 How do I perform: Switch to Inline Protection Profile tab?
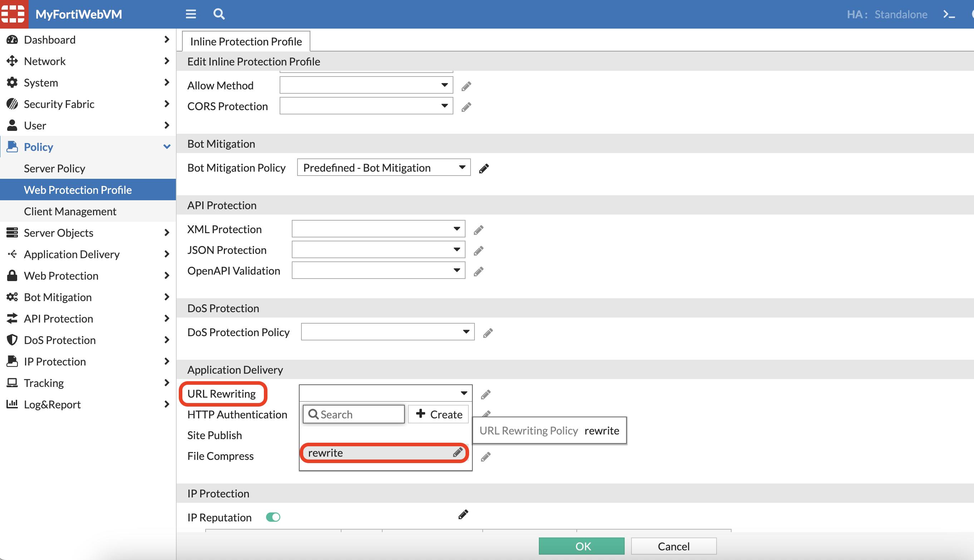click(x=246, y=41)
